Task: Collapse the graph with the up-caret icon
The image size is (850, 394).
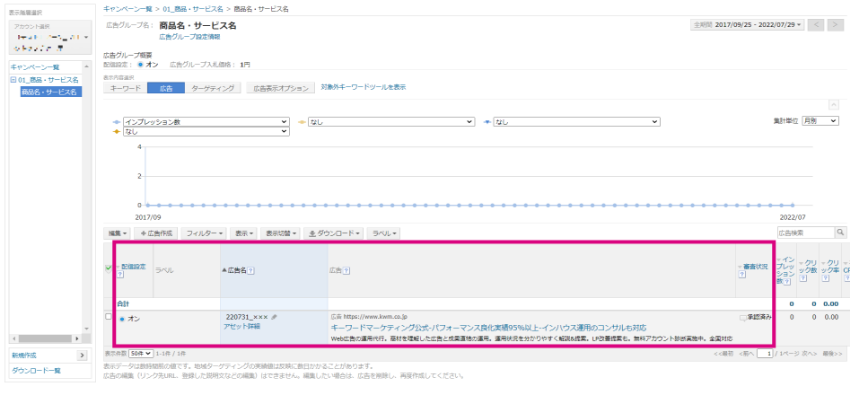Action: (834, 105)
